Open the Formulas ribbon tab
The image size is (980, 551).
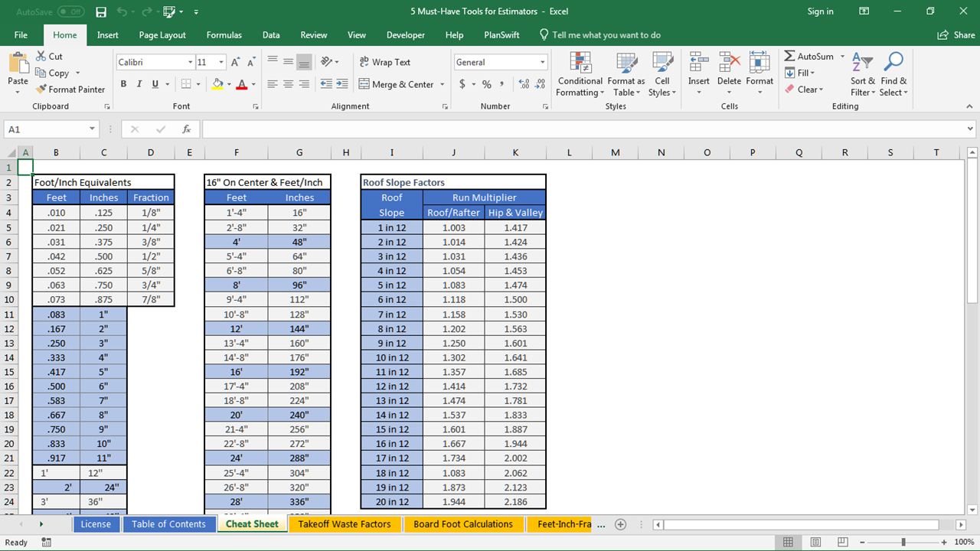point(224,35)
